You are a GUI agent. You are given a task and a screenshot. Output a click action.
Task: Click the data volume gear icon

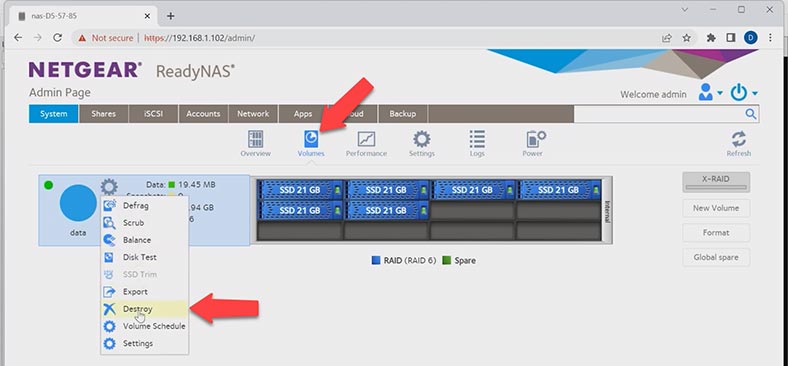point(109,187)
